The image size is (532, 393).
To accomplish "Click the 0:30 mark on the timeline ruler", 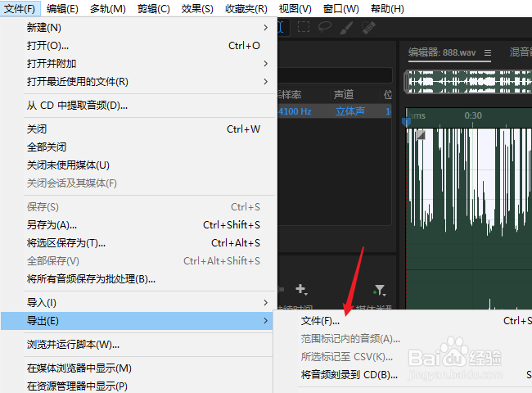I will coord(473,115).
